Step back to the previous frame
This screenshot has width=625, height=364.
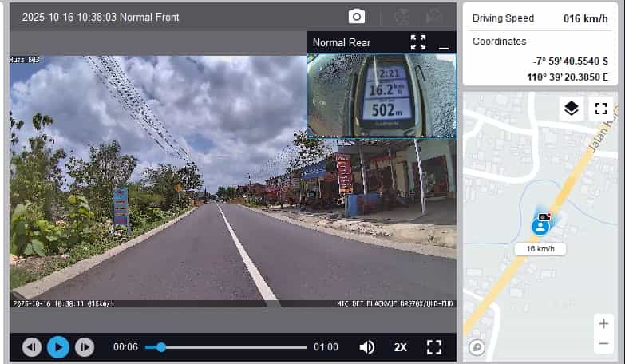point(32,347)
